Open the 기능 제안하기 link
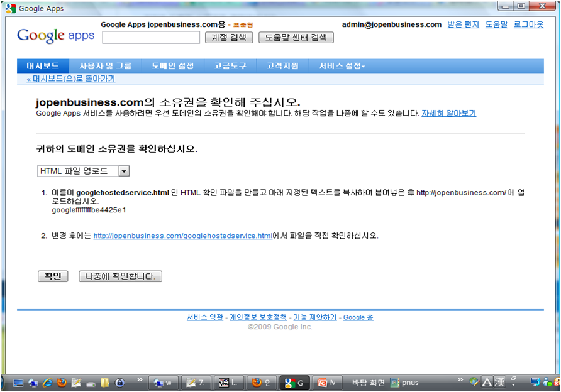 coord(315,317)
